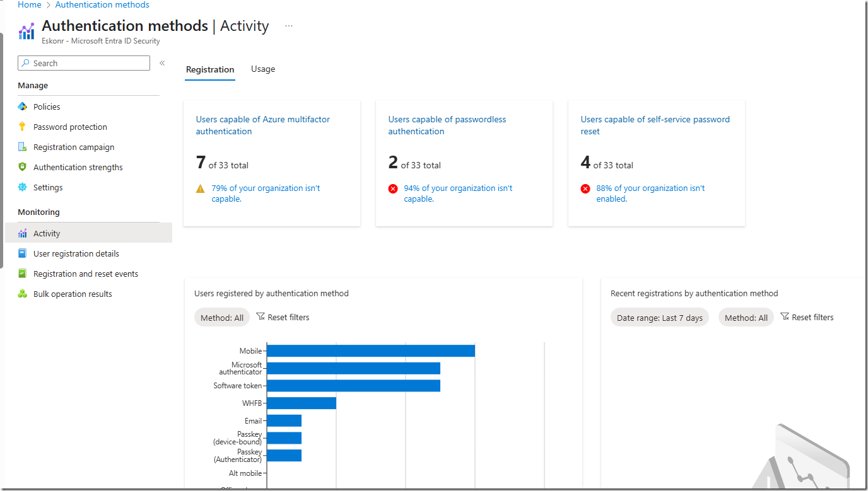Open the more options ellipsis beside title
Image resolution: width=868 pixels, height=491 pixels.
pyautogui.click(x=289, y=26)
